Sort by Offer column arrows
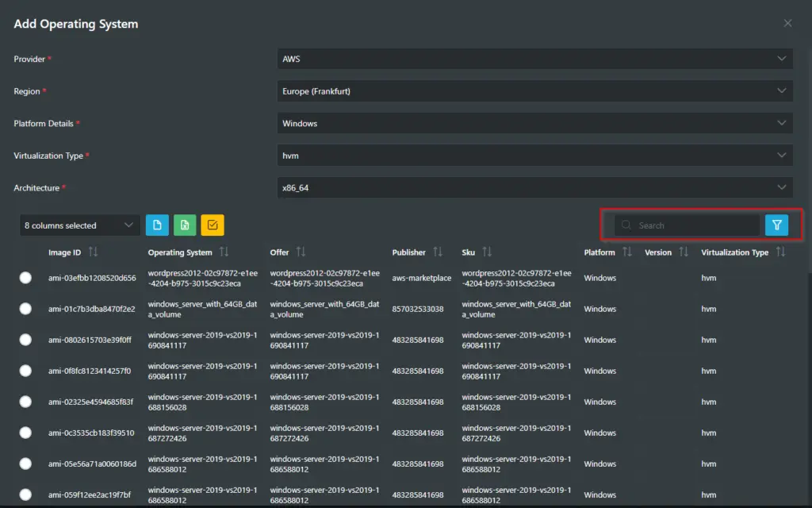 point(301,252)
